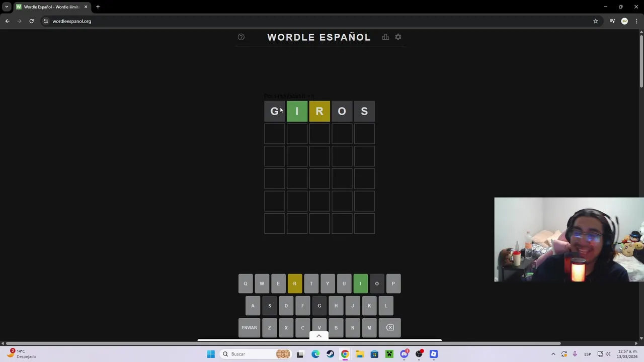Open the settings gear icon
This screenshot has height=362, width=644.
398,37
